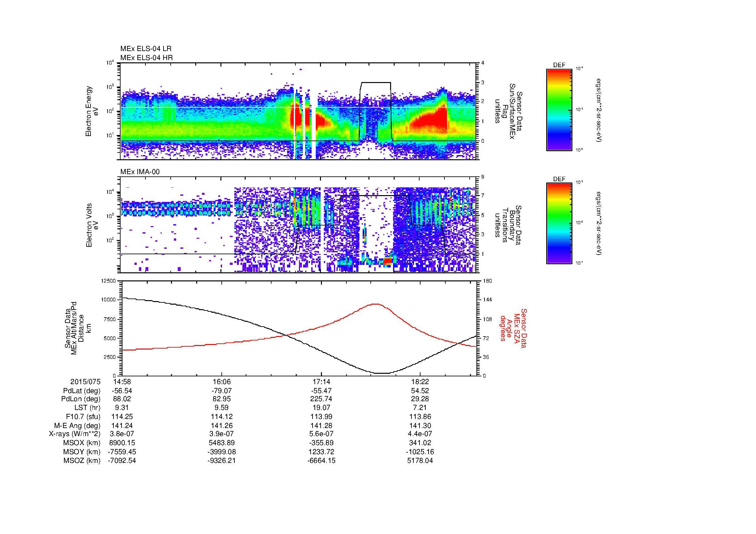Click the 'MSOZ (km)' row label
Image resolution: width=756 pixels, height=534 pixels.
[82, 461]
